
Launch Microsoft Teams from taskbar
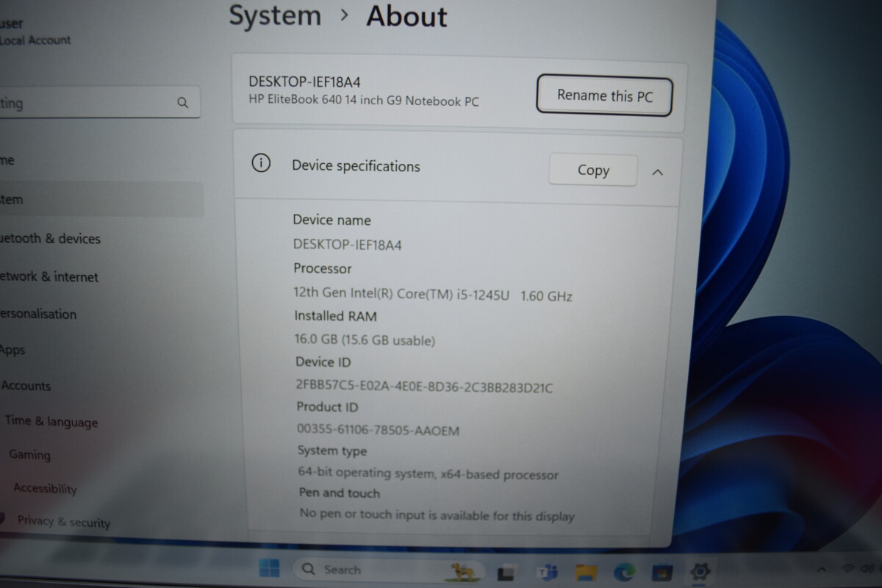tap(546, 573)
